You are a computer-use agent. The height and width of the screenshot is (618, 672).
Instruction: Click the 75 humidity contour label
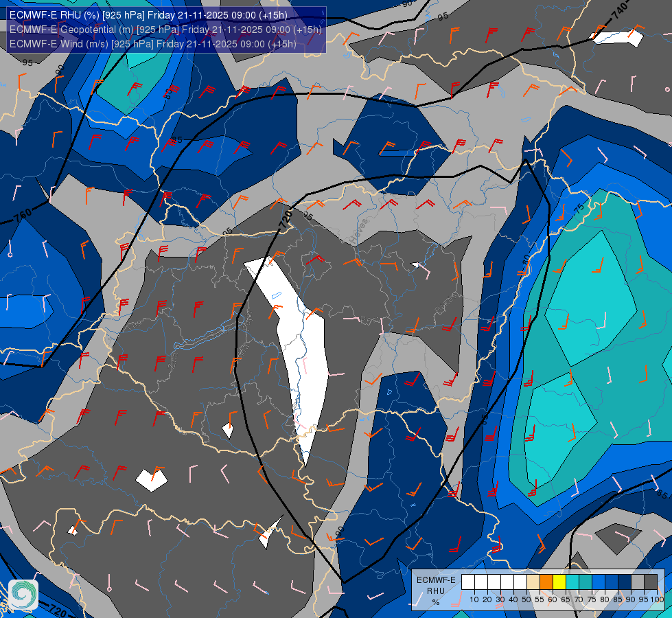(x=579, y=209)
